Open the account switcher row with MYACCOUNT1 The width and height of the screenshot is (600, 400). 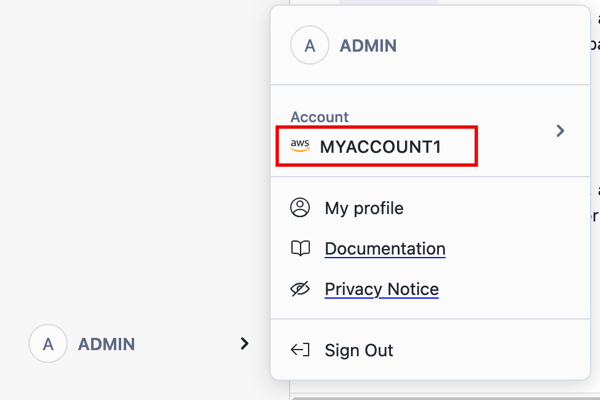click(430, 131)
